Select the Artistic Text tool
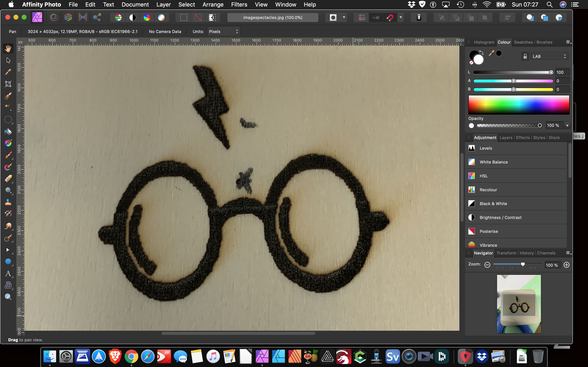Image resolution: width=588 pixels, height=367 pixels. click(8, 274)
